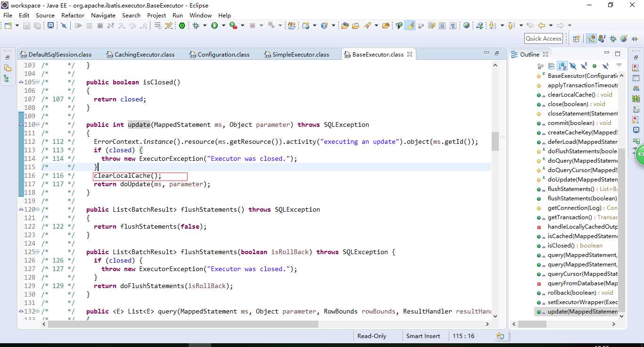Click the New wizard toolbar icon

pos(8,25)
